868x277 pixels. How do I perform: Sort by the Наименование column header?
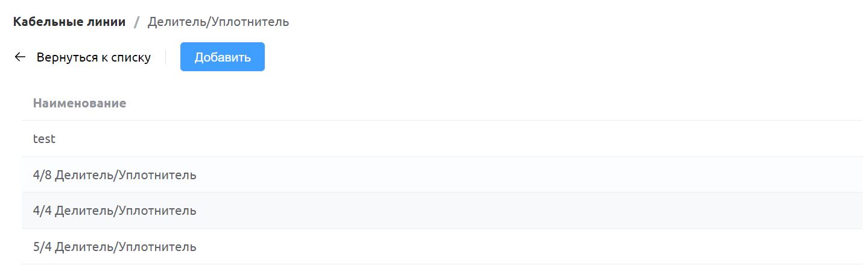tap(80, 103)
